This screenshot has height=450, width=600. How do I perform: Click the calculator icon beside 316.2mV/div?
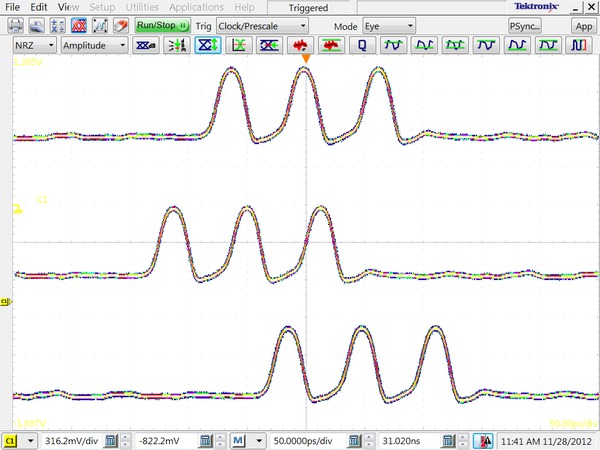click(x=112, y=440)
